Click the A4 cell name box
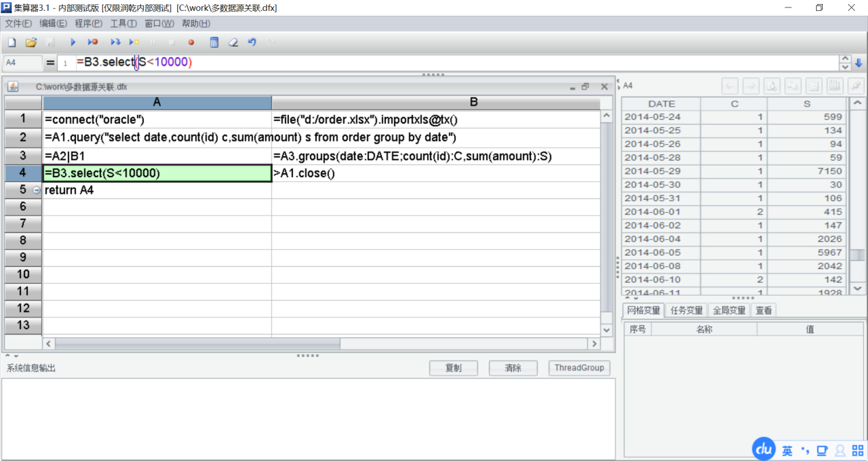The width and height of the screenshot is (868, 461). pos(22,63)
